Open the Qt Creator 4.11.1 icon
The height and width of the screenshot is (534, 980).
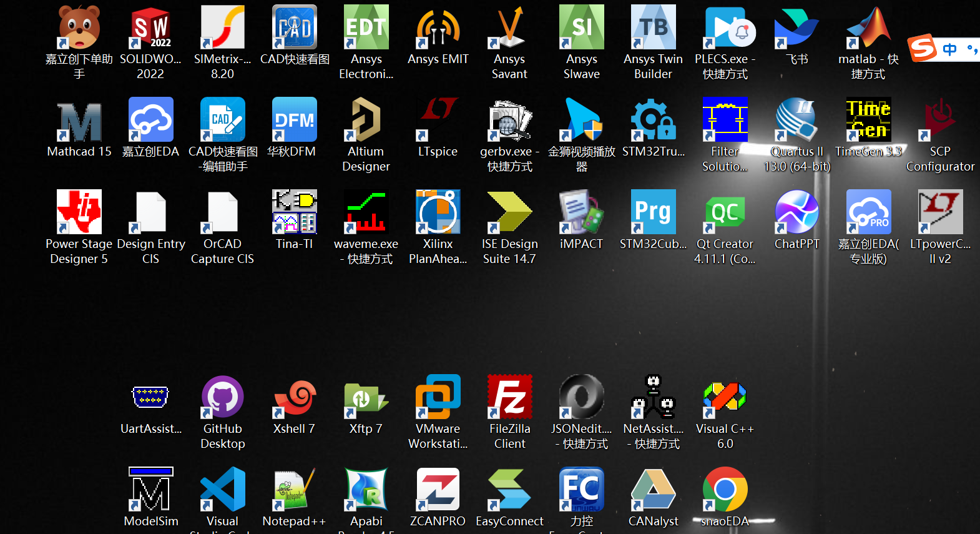coord(725,212)
